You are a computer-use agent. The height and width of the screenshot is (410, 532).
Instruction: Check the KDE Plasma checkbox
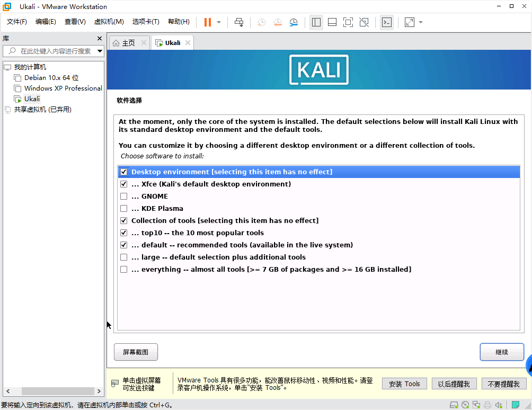pyautogui.click(x=124, y=209)
